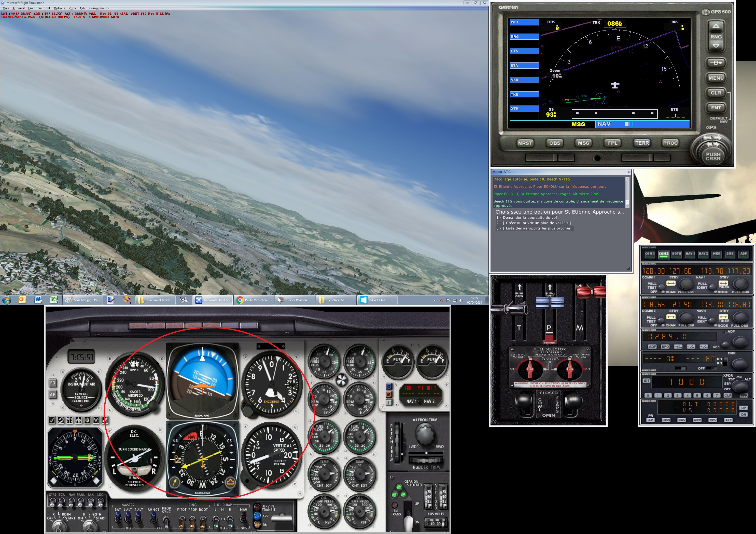Image resolution: width=756 pixels, height=534 pixels.
Task: Open the map panel icon (aircraft symbol)
Action: click(x=78, y=420)
